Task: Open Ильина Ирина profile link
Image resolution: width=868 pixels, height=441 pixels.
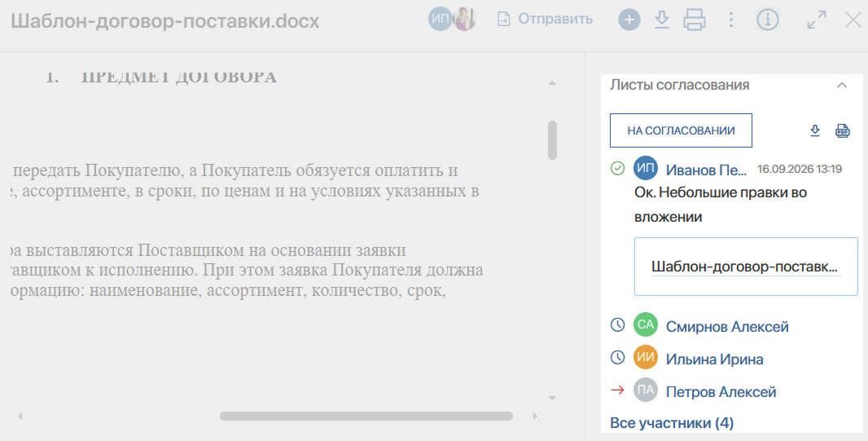Action: [714, 359]
